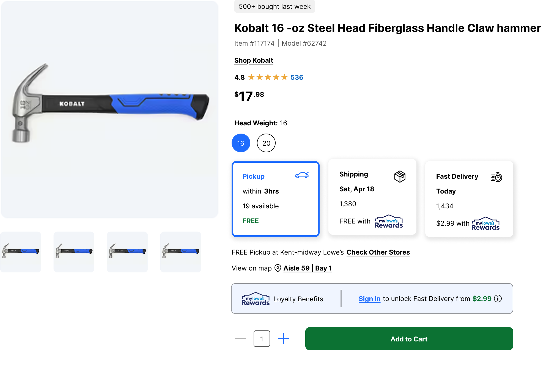This screenshot has height=392, width=560.
Task: Click the map pin location icon
Action: coord(278,268)
